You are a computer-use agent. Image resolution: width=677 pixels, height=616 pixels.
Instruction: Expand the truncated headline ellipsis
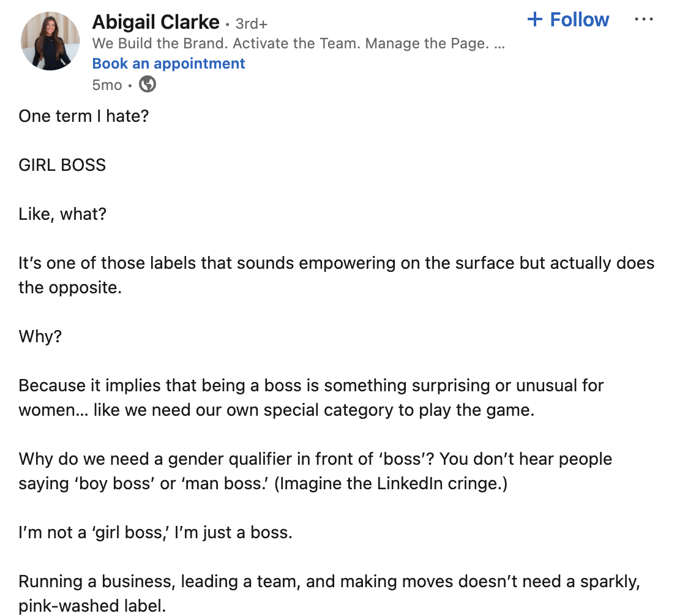[x=499, y=45]
